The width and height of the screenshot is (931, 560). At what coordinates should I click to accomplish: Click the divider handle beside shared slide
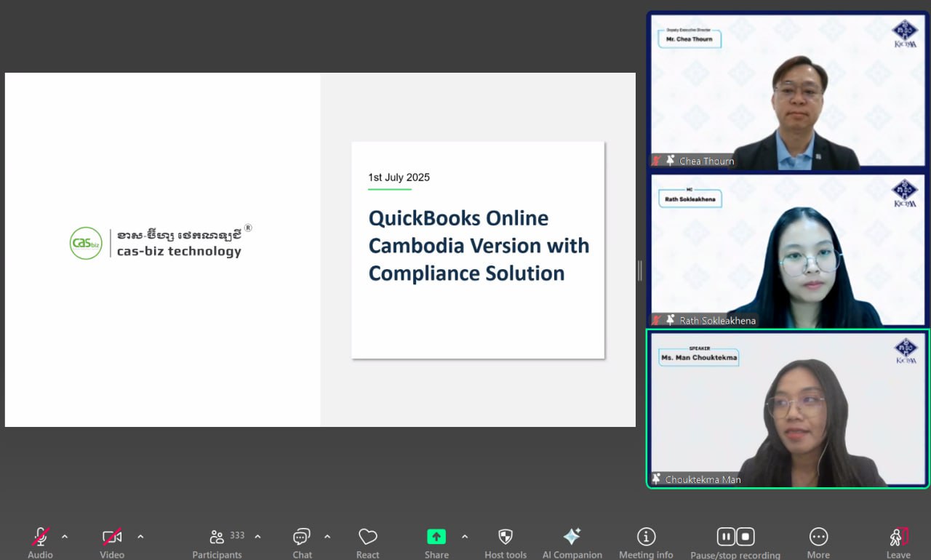(x=640, y=271)
